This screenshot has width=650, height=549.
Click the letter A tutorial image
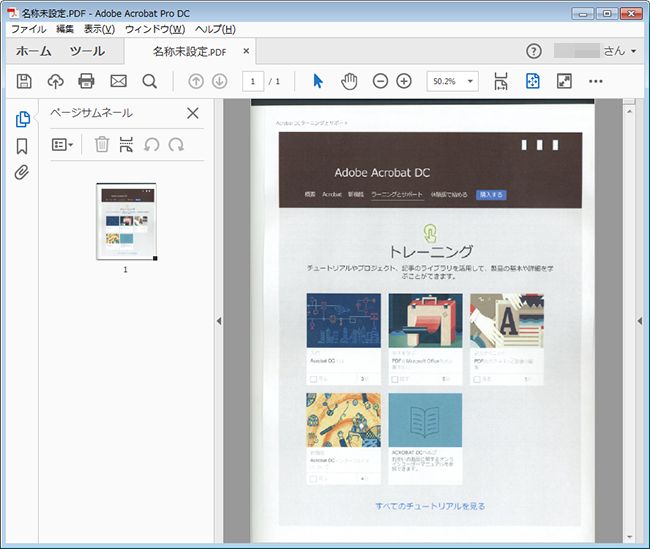click(507, 321)
